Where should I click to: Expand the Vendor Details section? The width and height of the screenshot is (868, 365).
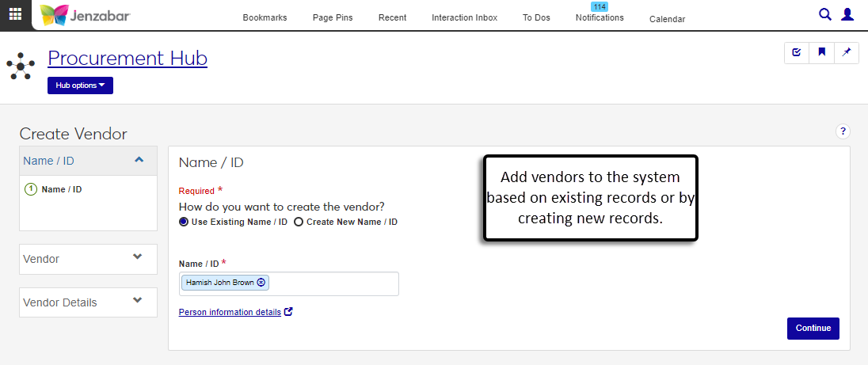pyautogui.click(x=138, y=301)
